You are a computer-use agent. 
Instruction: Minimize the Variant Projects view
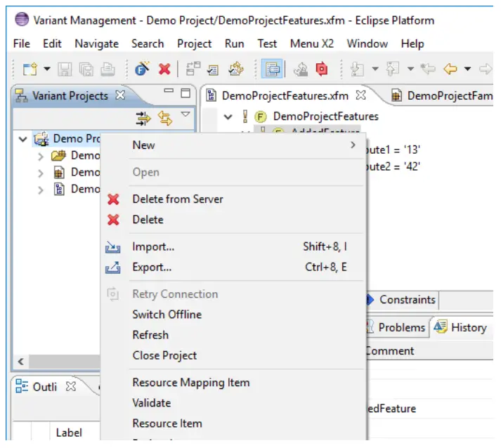(169, 91)
